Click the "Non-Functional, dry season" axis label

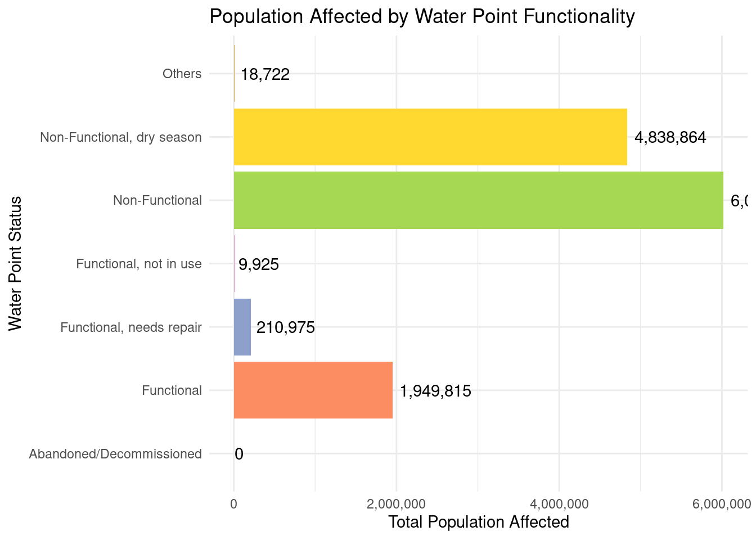point(121,137)
